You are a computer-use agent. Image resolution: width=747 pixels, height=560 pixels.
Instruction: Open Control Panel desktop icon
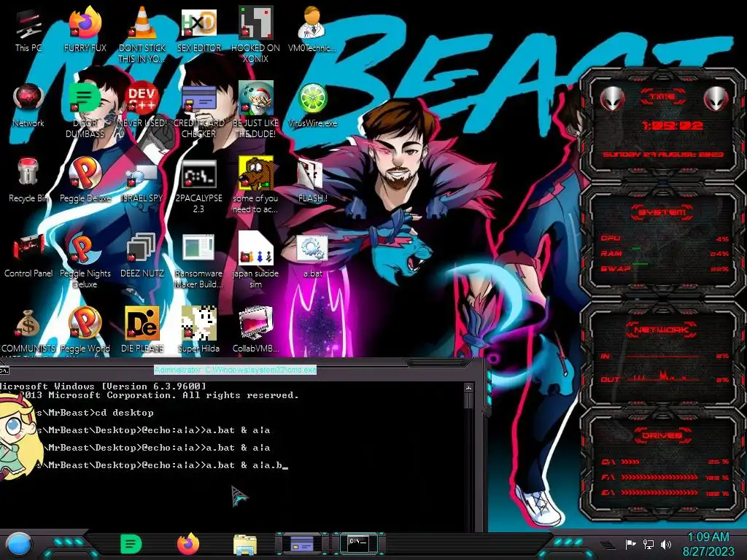(x=28, y=256)
